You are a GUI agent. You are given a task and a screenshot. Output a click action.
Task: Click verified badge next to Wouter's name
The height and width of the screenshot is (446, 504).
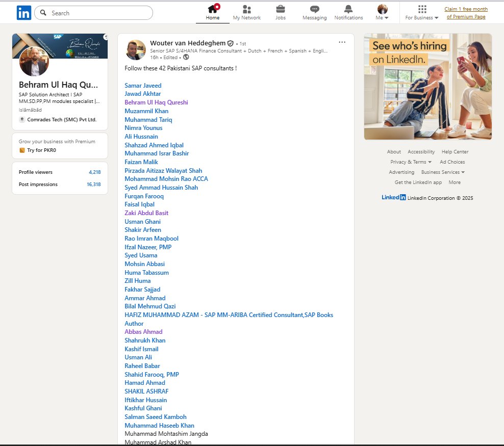pyautogui.click(x=231, y=43)
